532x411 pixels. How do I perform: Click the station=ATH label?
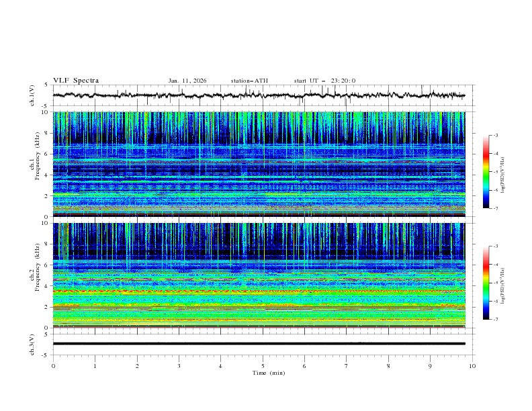[249, 81]
